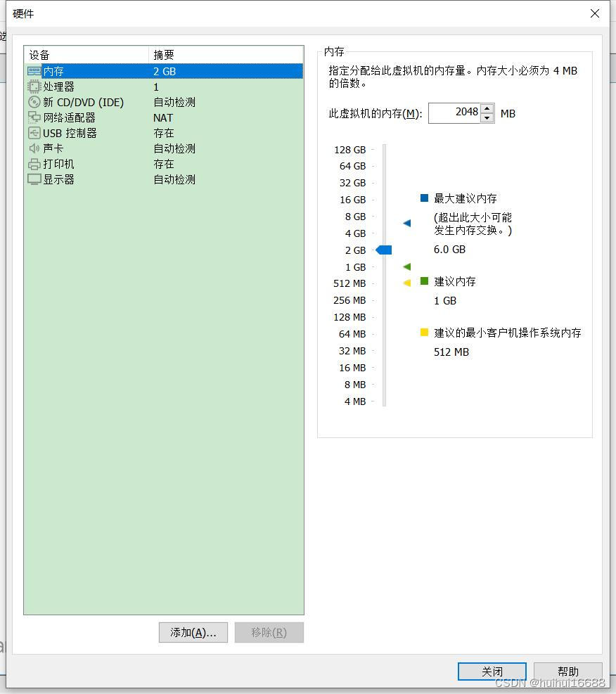This screenshot has height=694, width=616.
Task: Close the 硬件 dialog with the X
Action: [x=595, y=13]
